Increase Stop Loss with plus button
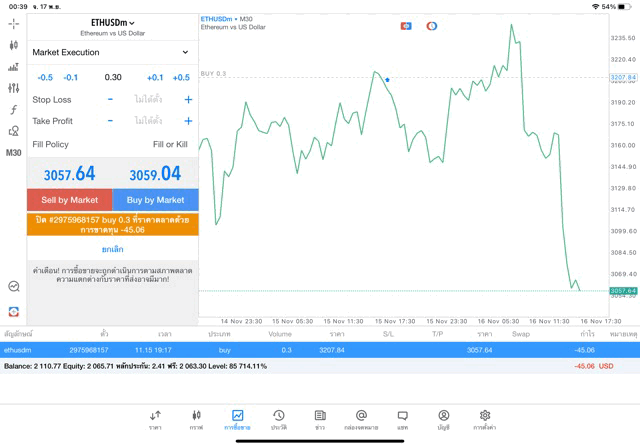The height and width of the screenshot is (447, 640). pyautogui.click(x=188, y=99)
